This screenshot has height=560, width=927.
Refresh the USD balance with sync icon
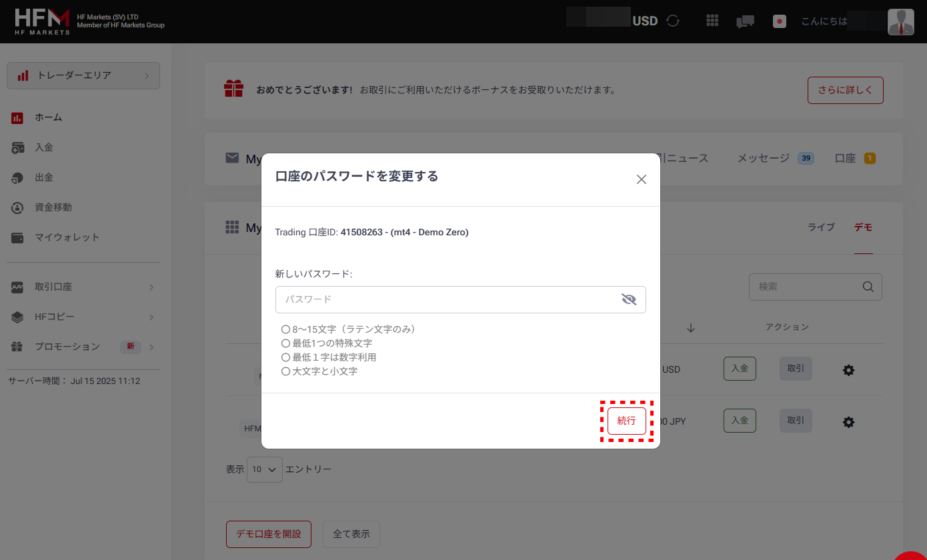click(x=673, y=21)
